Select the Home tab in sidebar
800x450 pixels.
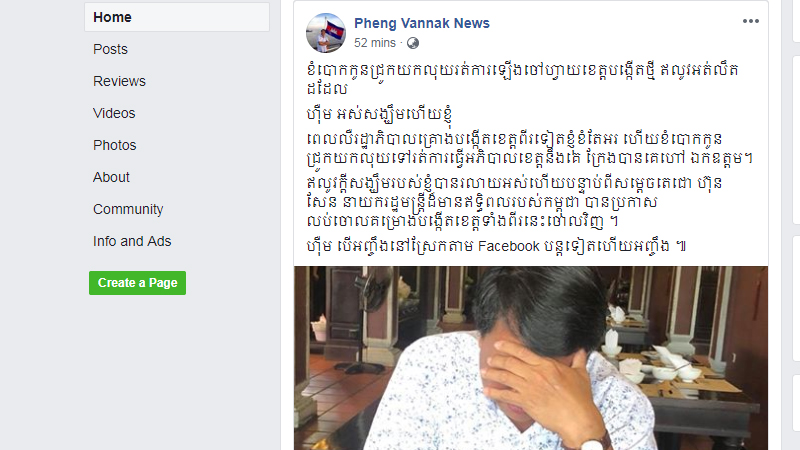[177, 17]
